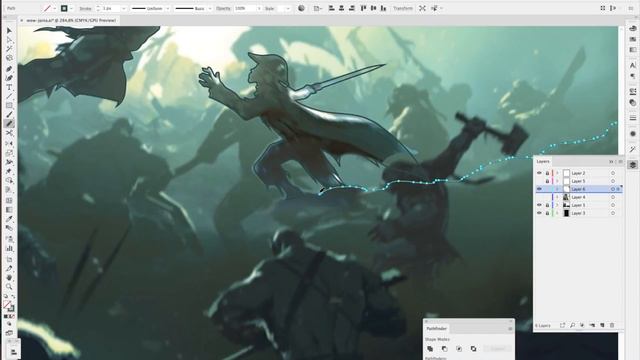Click Opacity label link
The height and width of the screenshot is (360, 640).
pyautogui.click(x=224, y=8)
